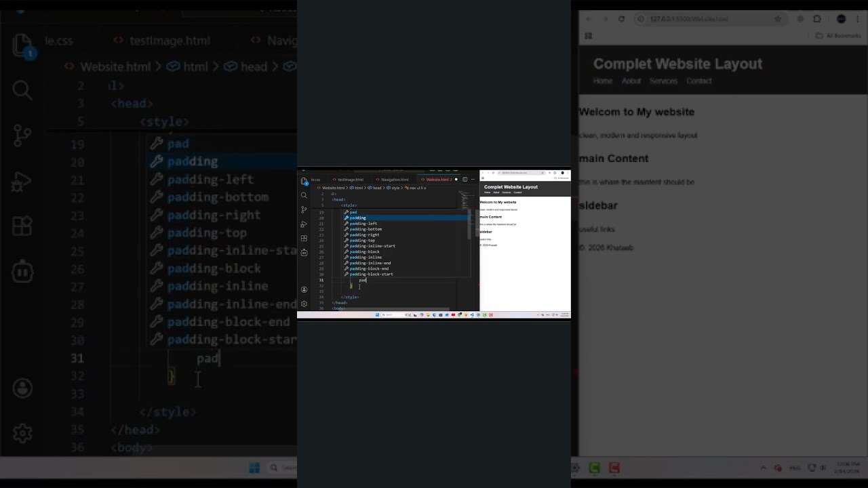The width and height of the screenshot is (868, 488).
Task: Pick 'padding-block' from the suggestions
Action: click(405, 251)
